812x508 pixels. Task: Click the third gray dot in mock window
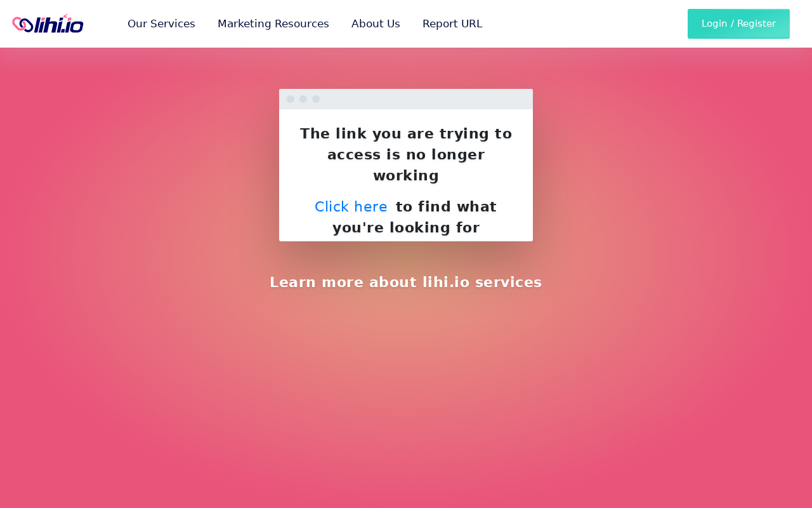[x=316, y=99]
